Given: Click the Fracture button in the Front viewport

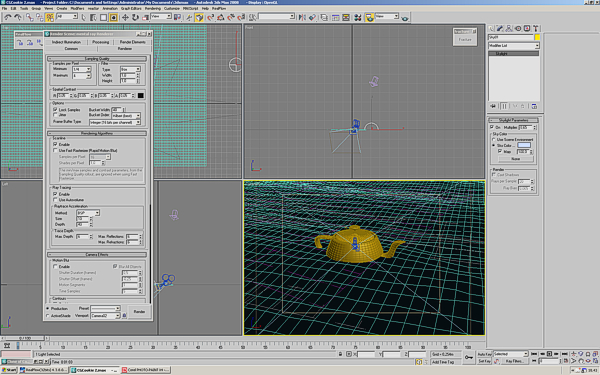Looking at the screenshot, I should point(465,39).
